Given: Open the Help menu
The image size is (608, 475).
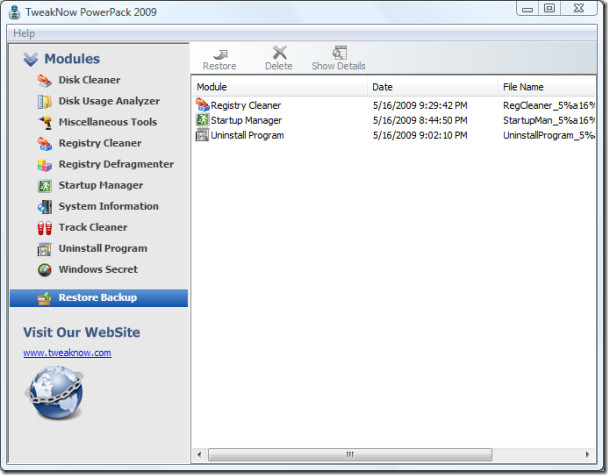Looking at the screenshot, I should click(x=24, y=33).
